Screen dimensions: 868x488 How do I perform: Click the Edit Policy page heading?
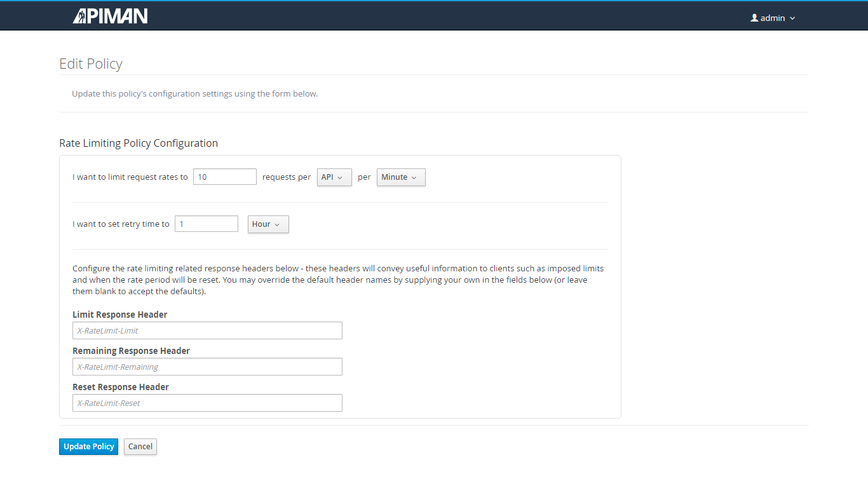point(90,64)
